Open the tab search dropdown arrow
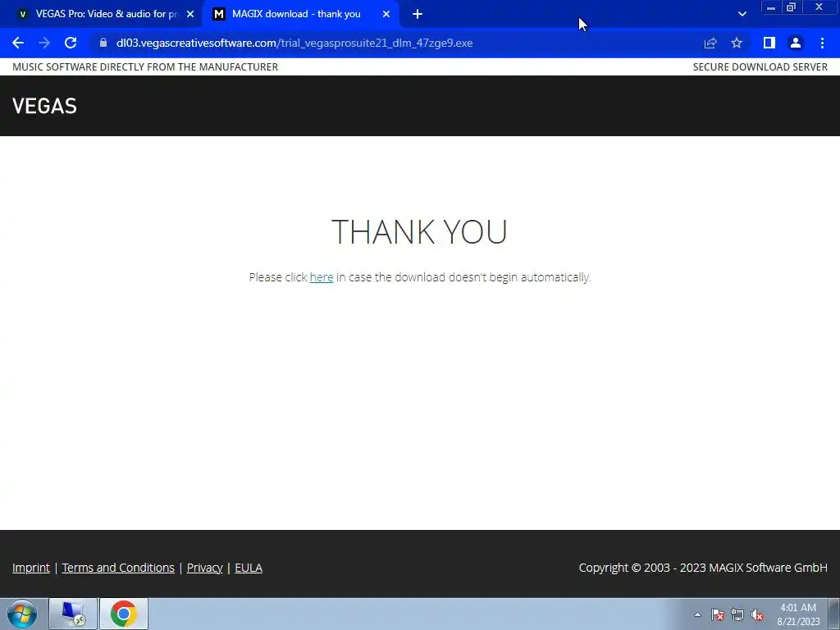The height and width of the screenshot is (630, 840). click(x=742, y=15)
